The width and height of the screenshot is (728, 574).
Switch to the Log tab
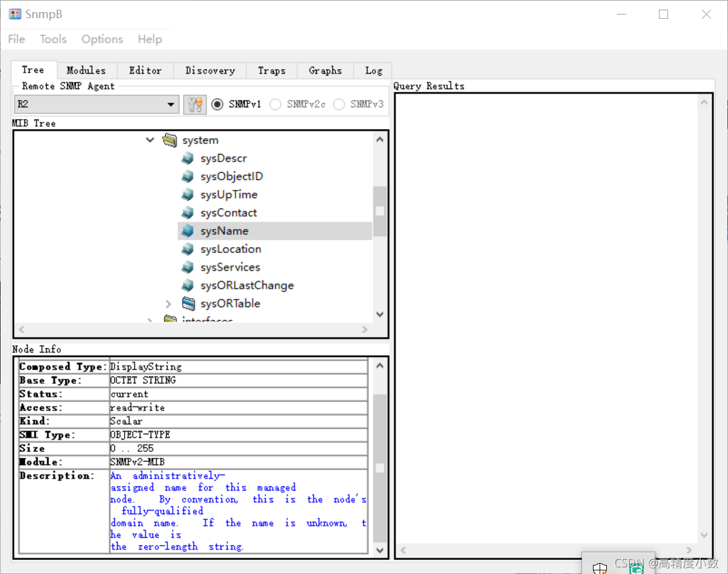pos(374,70)
